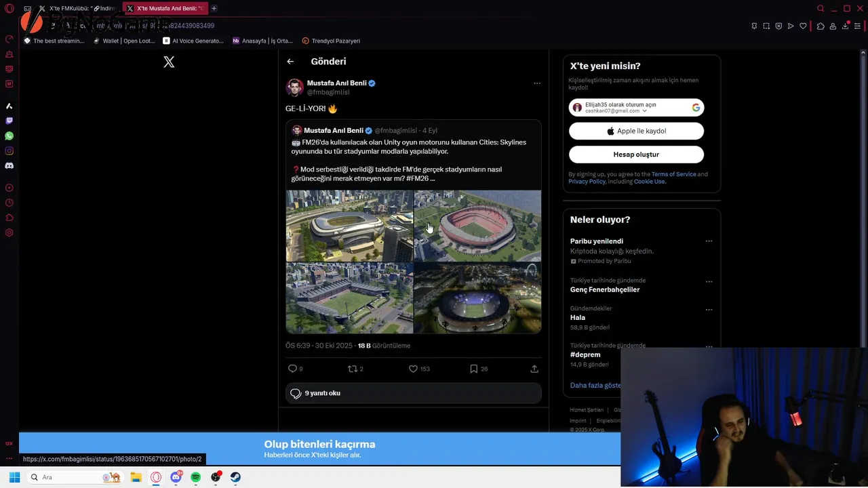Viewport: 868px width, 488px height.
Task: Open options for Genç Fenerbahçeliler trend
Action: tap(709, 282)
